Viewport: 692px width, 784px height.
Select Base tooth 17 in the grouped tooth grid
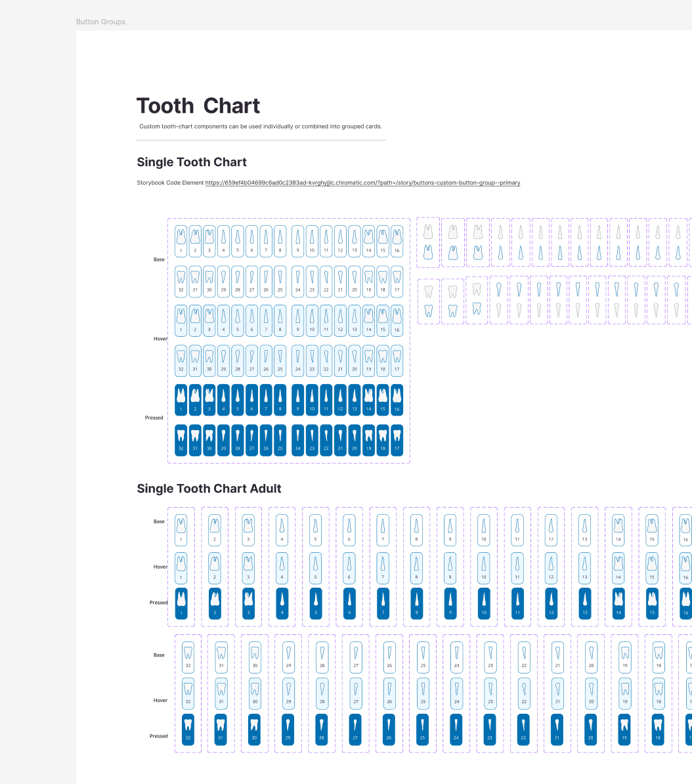pyautogui.click(x=397, y=280)
